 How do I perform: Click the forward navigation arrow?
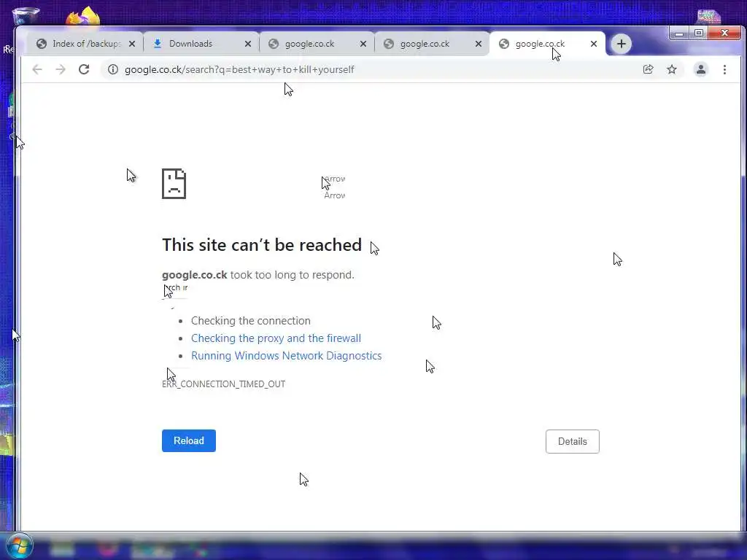click(x=61, y=69)
